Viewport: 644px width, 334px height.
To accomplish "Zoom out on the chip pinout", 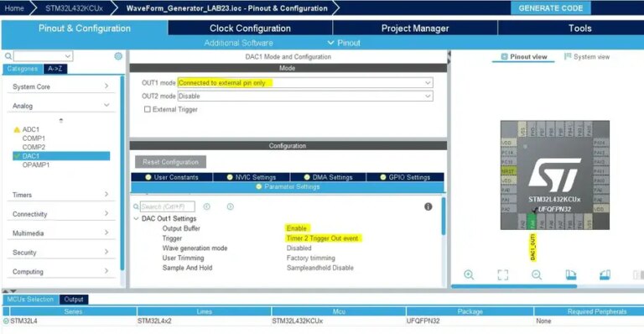I will (537, 275).
